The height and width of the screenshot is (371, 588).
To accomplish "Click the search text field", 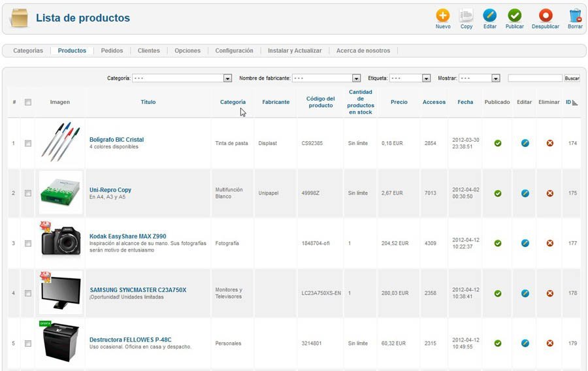I will click(535, 78).
